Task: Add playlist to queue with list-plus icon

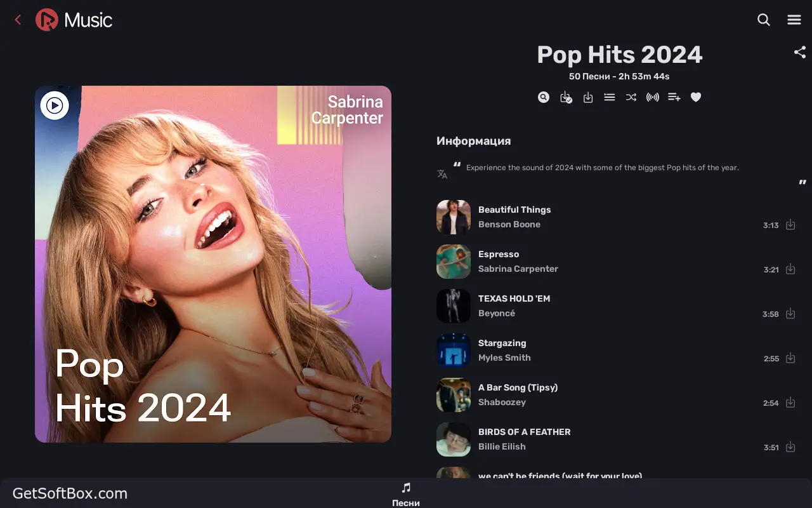Action: [674, 97]
